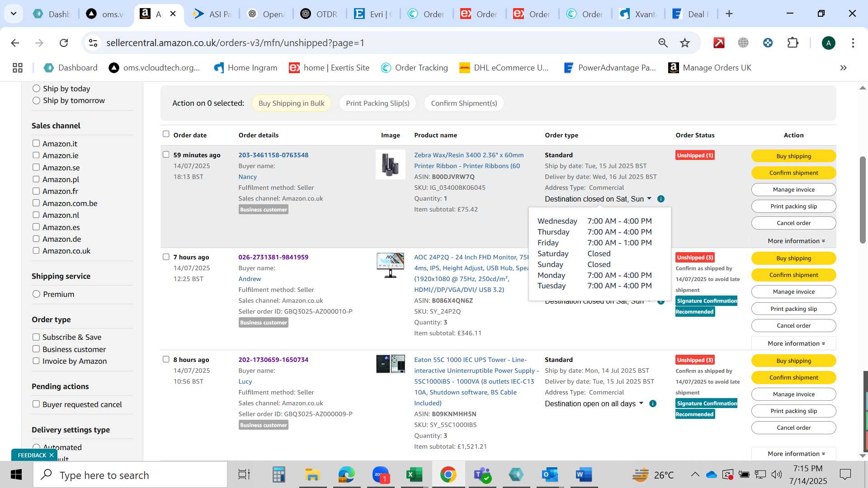Bookmark this page with the star icon
The height and width of the screenshot is (488, 868).
(685, 43)
